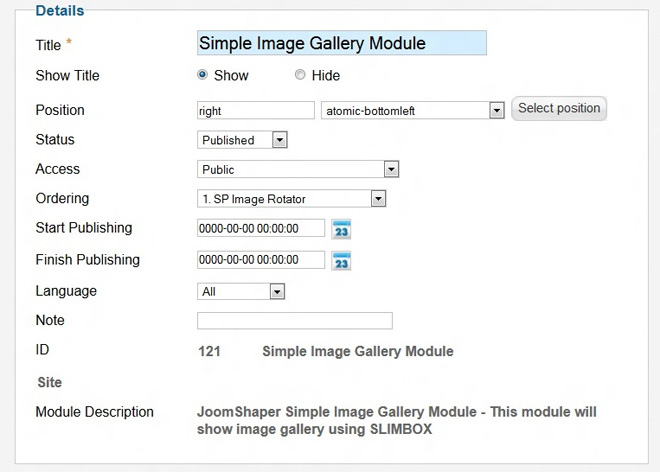Expand the atomic-bottomleft position dropdown
This screenshot has height=472, width=660.
point(496,110)
